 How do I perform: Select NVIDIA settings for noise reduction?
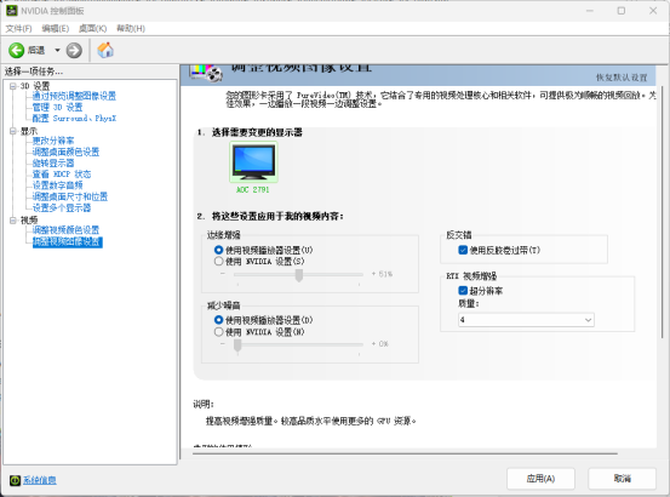coord(219,331)
